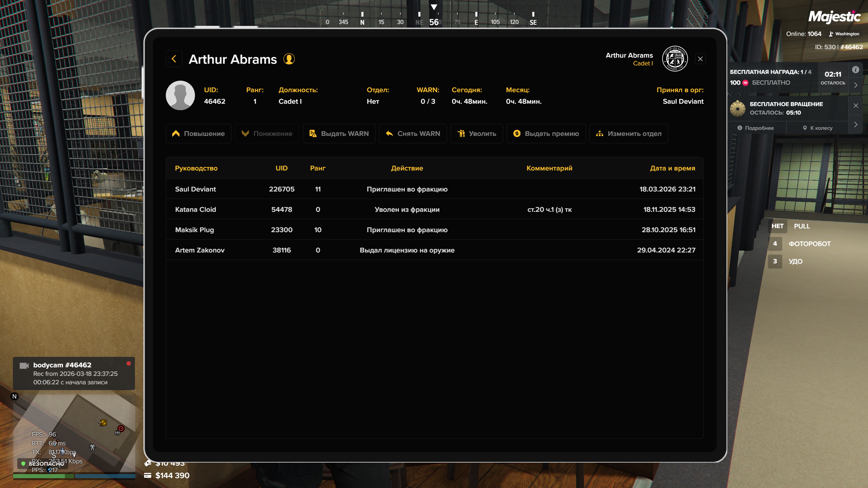Image resolution: width=868 pixels, height=488 pixels.
Task: Click the Выдать премию bonus button
Action: 546,134
